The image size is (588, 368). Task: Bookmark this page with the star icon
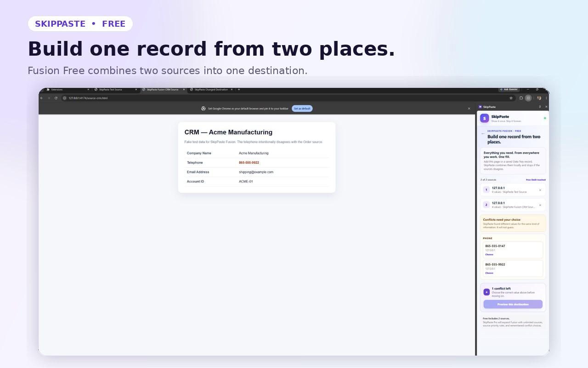(x=511, y=98)
